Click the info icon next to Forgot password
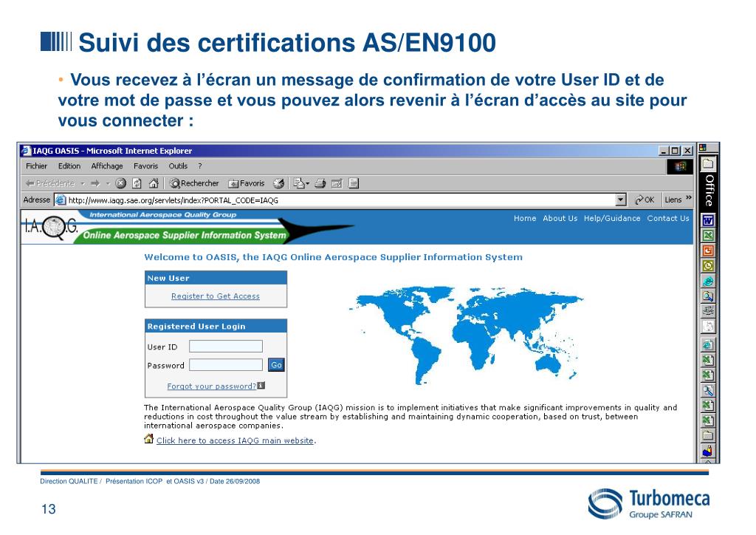This screenshot has height=535, width=756. click(261, 386)
